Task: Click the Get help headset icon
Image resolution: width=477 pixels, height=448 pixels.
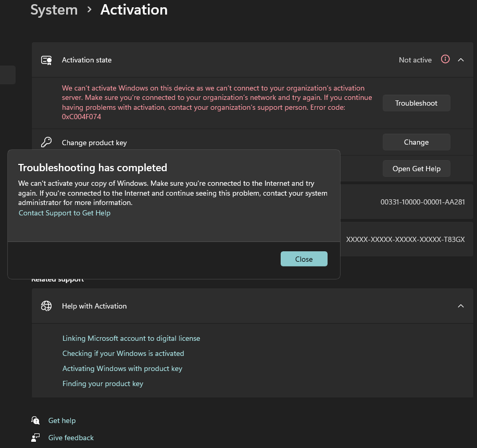Action: [x=35, y=420]
